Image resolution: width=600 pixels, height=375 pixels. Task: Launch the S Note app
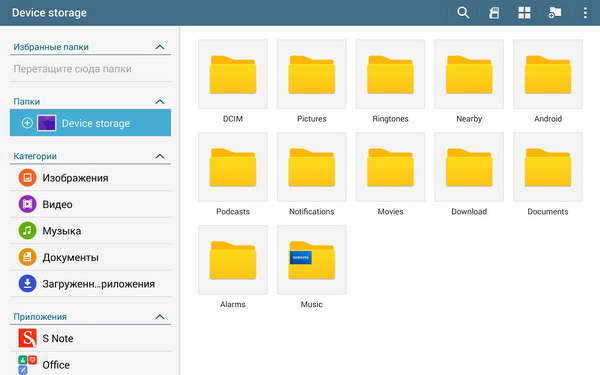point(90,338)
